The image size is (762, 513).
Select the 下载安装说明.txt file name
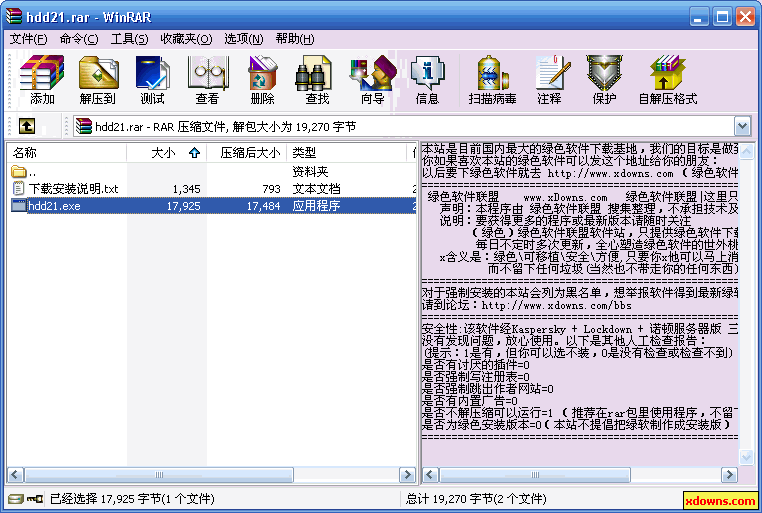(73, 188)
